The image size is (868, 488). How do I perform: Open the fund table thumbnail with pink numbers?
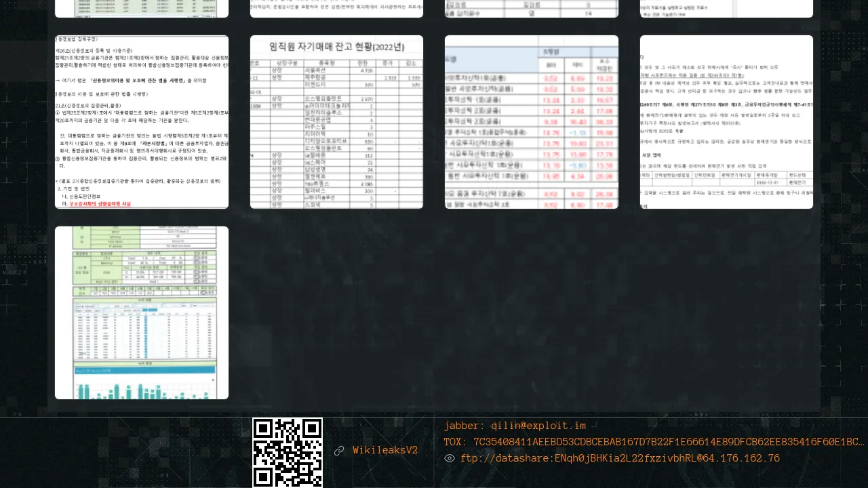532,122
